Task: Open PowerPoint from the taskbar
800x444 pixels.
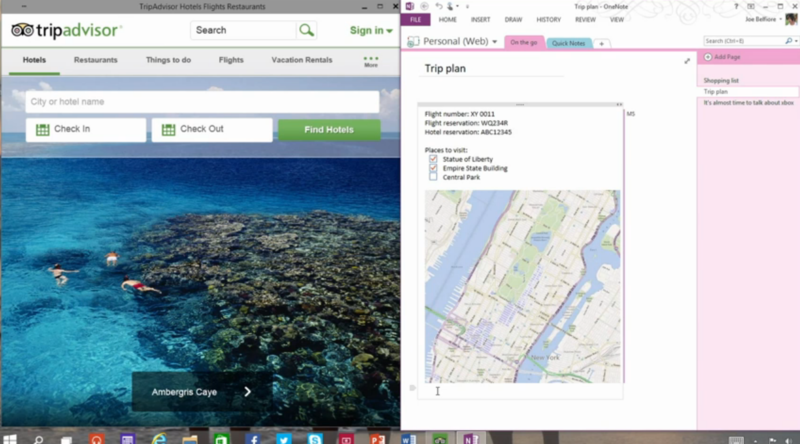Action: (x=377, y=439)
